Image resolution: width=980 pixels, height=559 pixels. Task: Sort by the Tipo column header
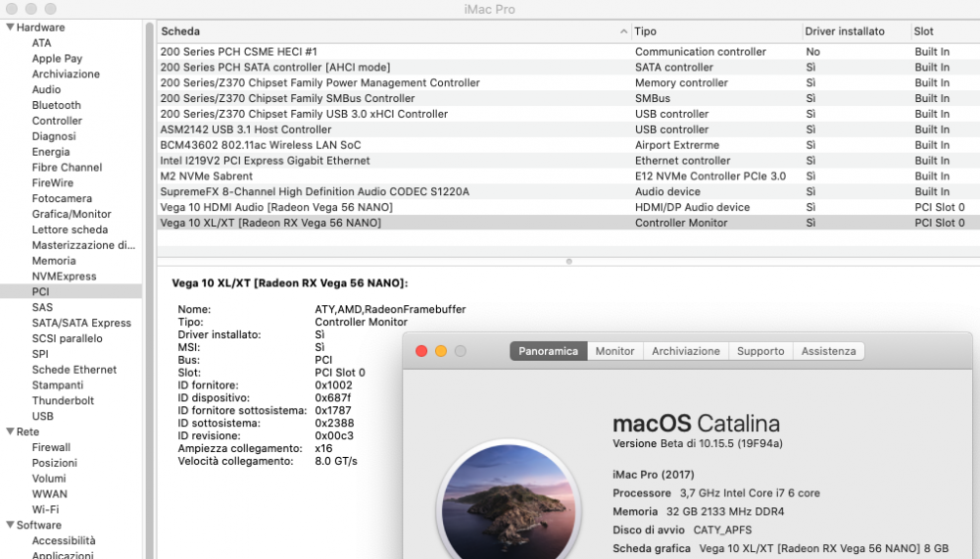point(716,31)
